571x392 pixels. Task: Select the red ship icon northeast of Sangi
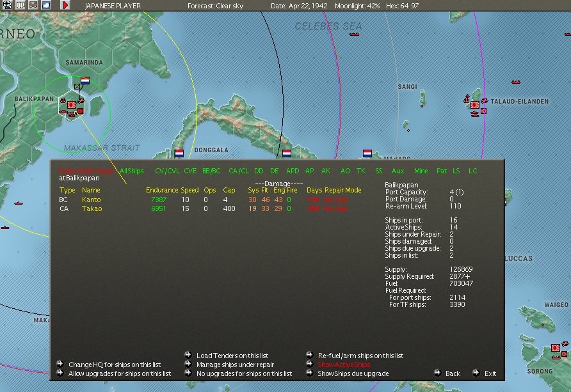point(516,82)
